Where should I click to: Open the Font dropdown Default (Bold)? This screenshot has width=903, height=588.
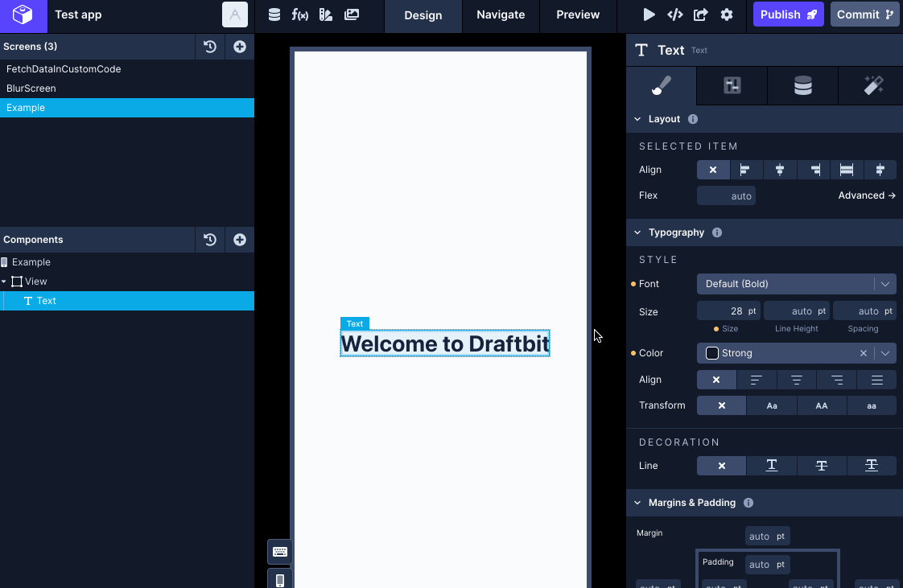[797, 284]
